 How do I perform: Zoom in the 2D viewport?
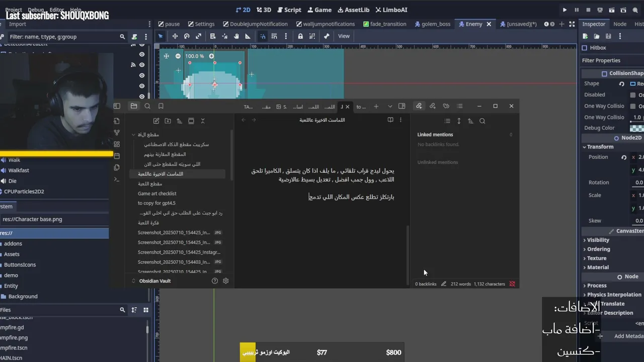pyautogui.click(x=211, y=56)
